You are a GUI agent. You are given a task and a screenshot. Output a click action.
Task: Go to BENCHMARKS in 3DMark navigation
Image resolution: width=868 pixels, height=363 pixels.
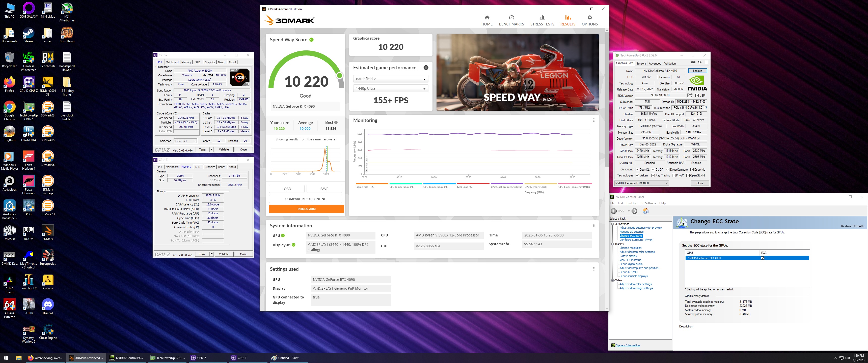[x=511, y=20]
